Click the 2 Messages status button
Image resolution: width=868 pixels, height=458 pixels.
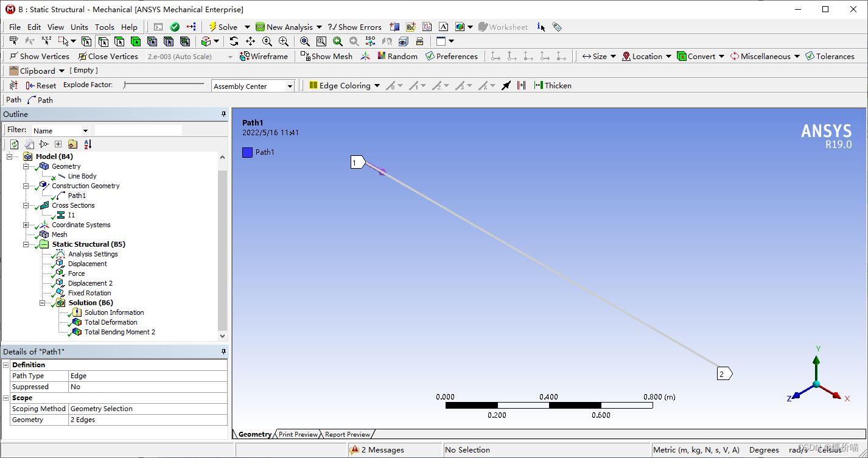[x=377, y=450]
